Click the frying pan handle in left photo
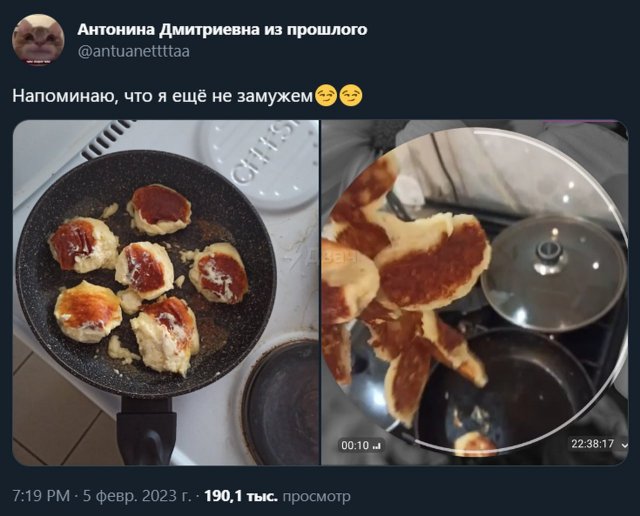640x516 pixels. click(147, 432)
